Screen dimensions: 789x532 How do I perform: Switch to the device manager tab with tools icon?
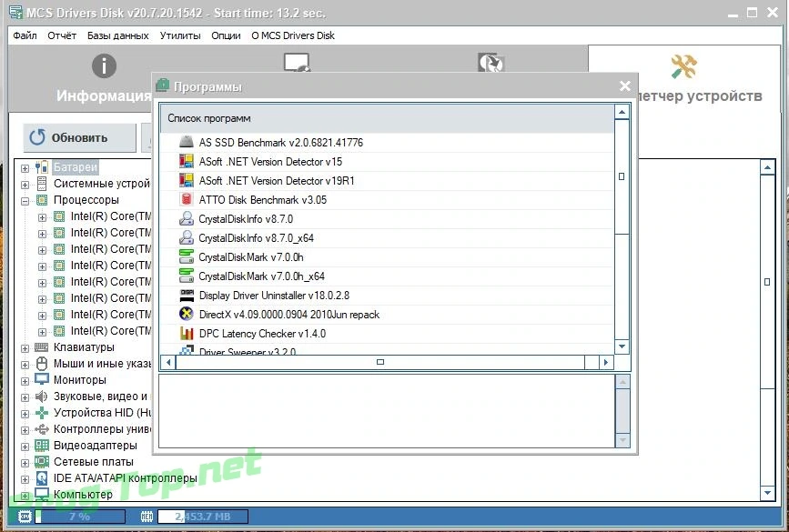(x=684, y=78)
